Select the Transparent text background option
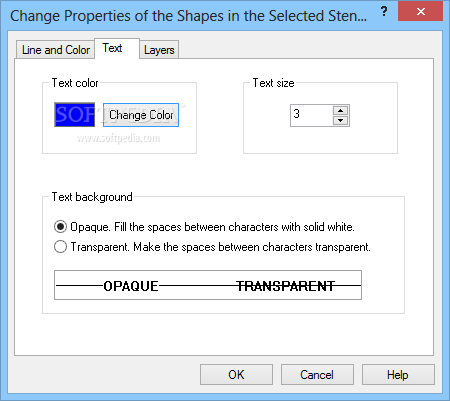This screenshot has width=450, height=401. tap(60, 247)
